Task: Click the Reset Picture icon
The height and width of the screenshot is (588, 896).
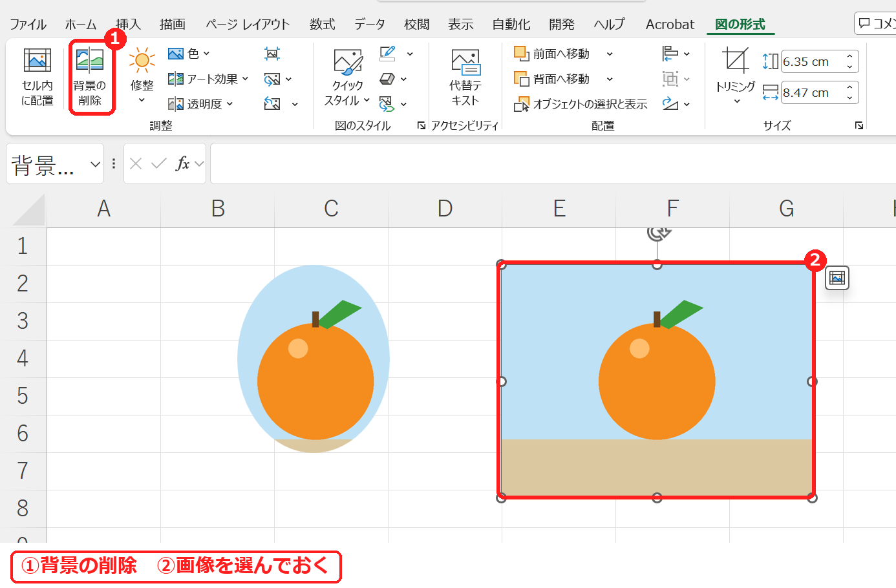Action: coord(272,104)
